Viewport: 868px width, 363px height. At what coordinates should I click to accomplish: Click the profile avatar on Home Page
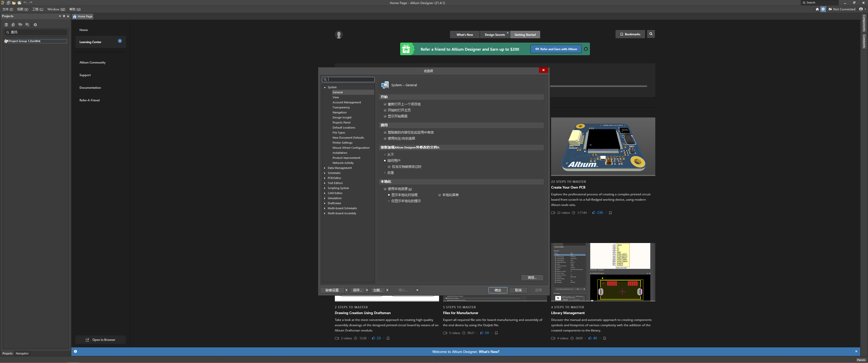pos(339,35)
